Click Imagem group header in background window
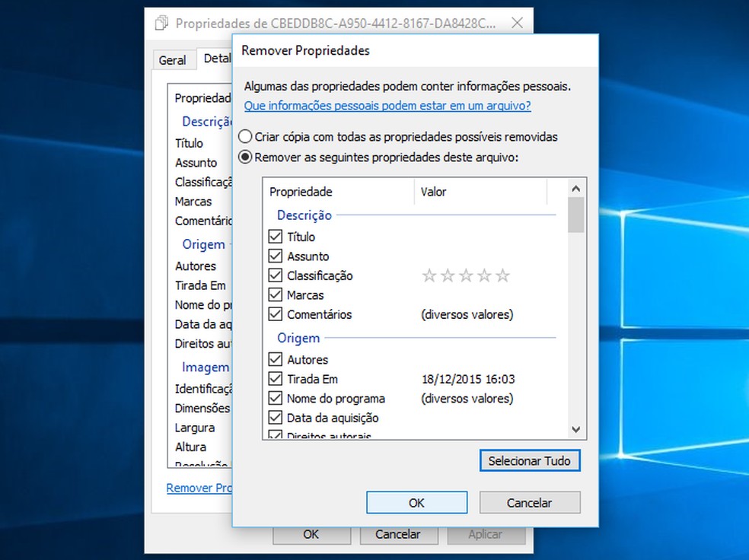 click(206, 367)
